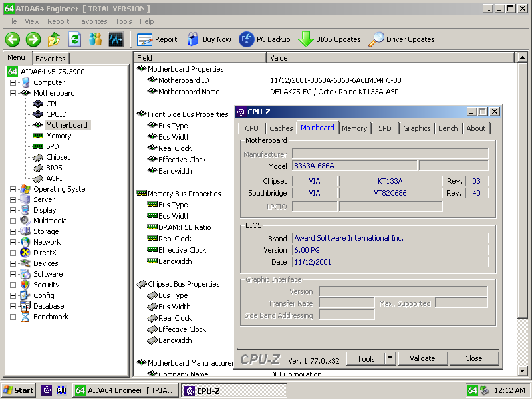Viewport: 532px width, 399px height.
Task: Click the safely remove hardware tray icon
Action: (x=485, y=390)
